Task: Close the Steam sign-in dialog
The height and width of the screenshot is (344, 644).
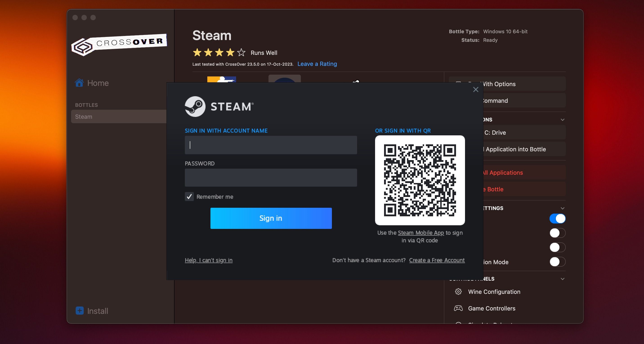Action: (x=476, y=89)
